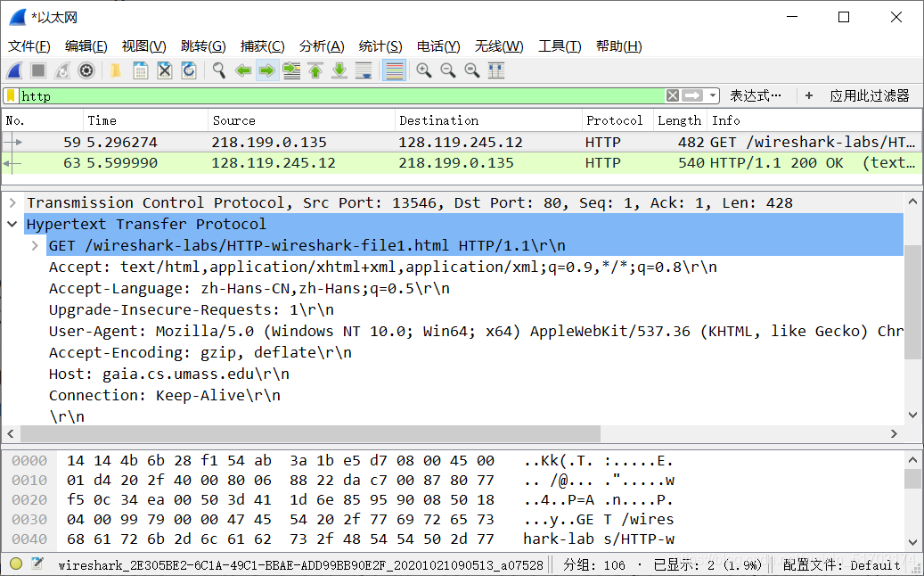Jump to the first packet
Viewport: 924px width, 576px height.
315,70
